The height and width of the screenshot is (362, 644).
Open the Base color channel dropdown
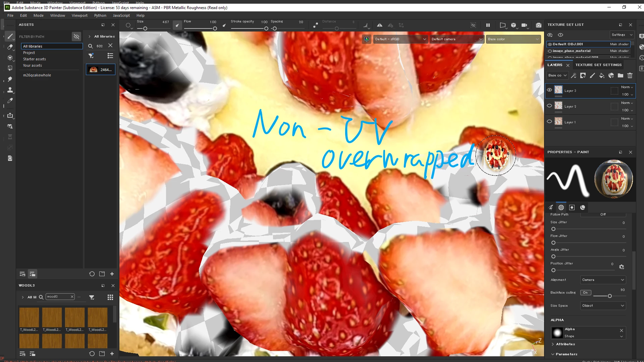513,39
